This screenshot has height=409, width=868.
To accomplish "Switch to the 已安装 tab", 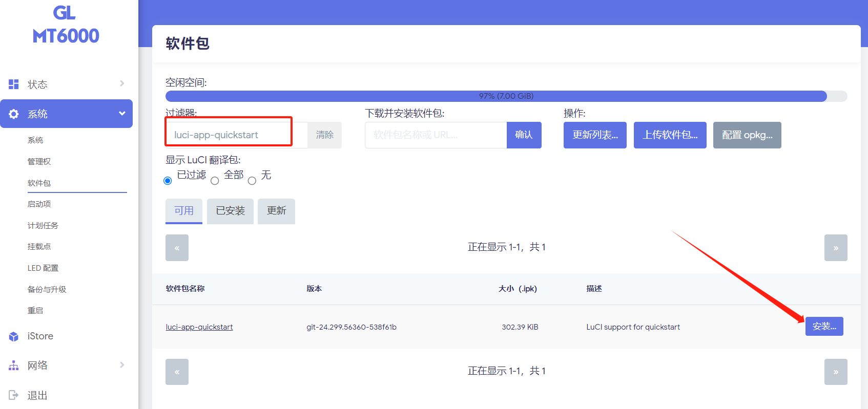I will coord(230,211).
